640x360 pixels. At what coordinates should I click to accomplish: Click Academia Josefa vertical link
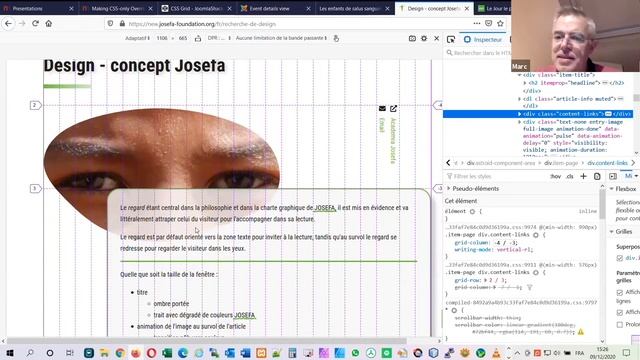tap(393, 141)
